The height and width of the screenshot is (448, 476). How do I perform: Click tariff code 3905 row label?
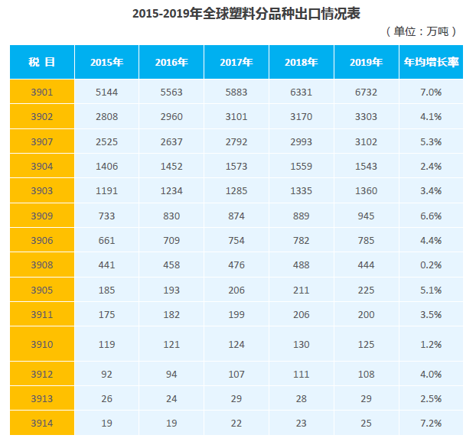tap(42, 290)
